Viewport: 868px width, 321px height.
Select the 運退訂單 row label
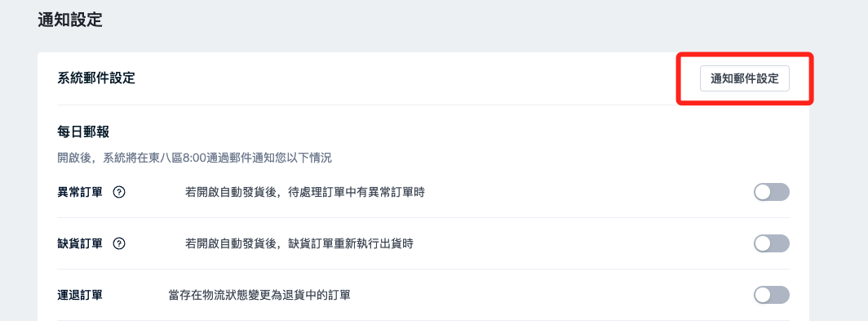click(80, 295)
